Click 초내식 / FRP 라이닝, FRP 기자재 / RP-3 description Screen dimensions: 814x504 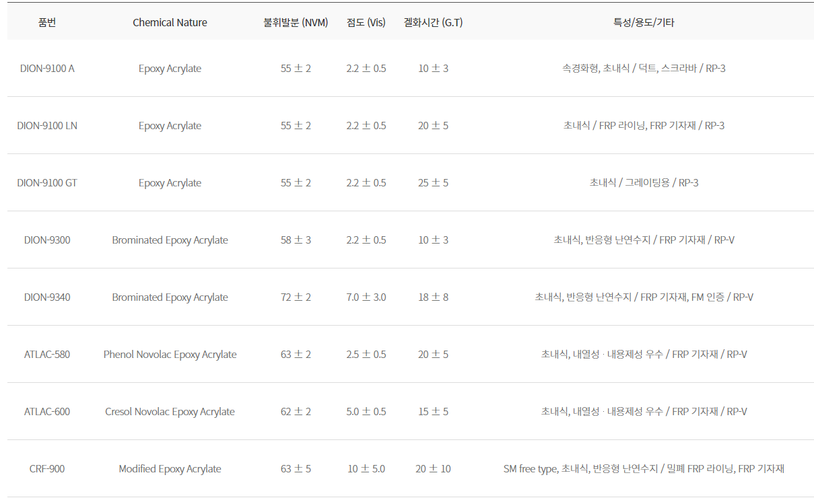pyautogui.click(x=644, y=126)
